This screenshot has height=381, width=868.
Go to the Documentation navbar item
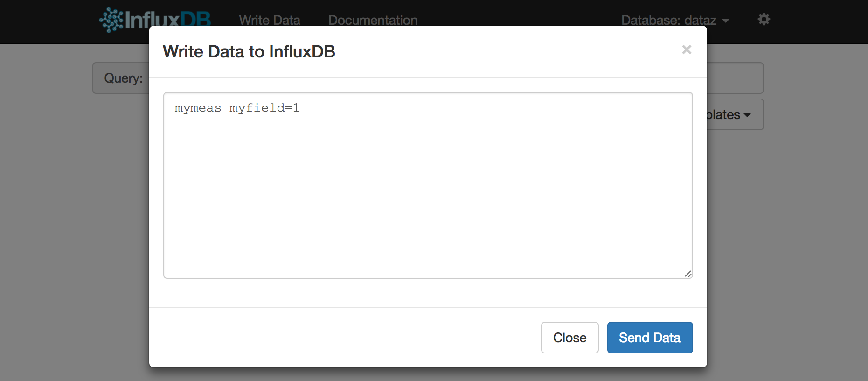[373, 20]
